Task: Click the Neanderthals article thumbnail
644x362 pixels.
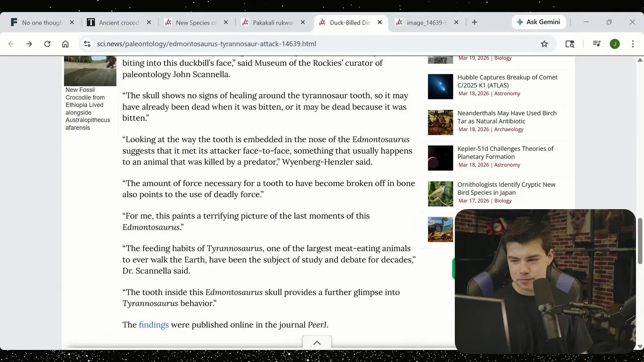Action: click(441, 122)
